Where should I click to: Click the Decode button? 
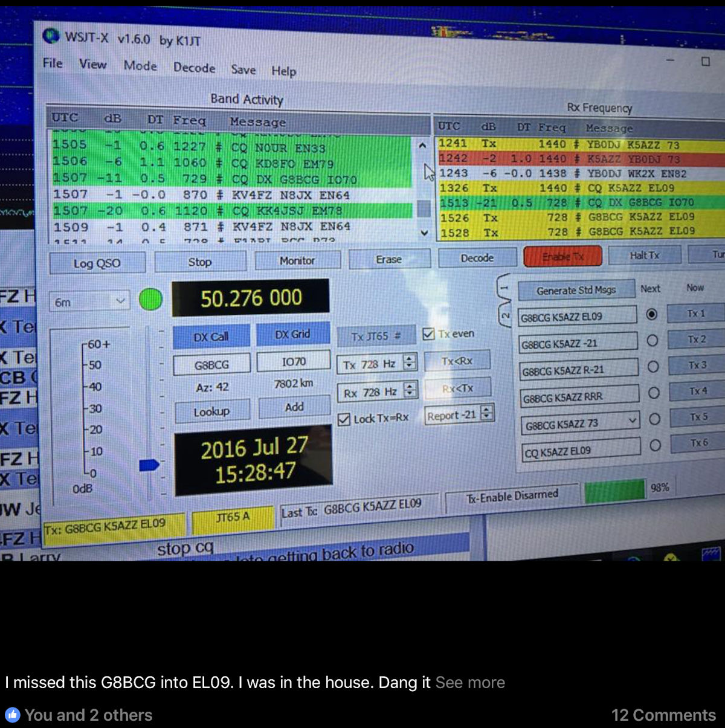click(x=477, y=258)
